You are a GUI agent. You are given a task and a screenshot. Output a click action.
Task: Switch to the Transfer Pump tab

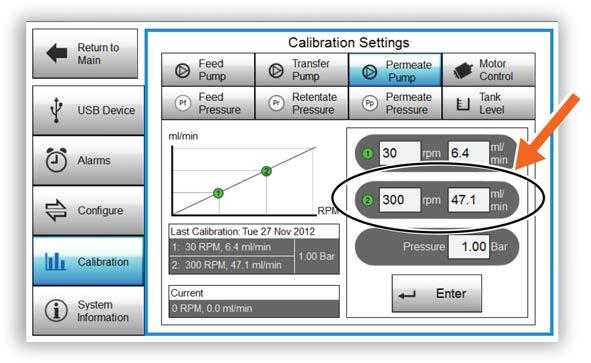click(x=302, y=70)
